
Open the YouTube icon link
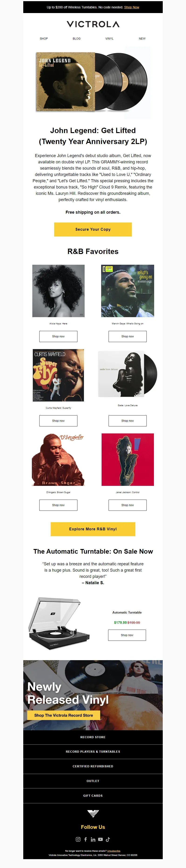[100, 839]
